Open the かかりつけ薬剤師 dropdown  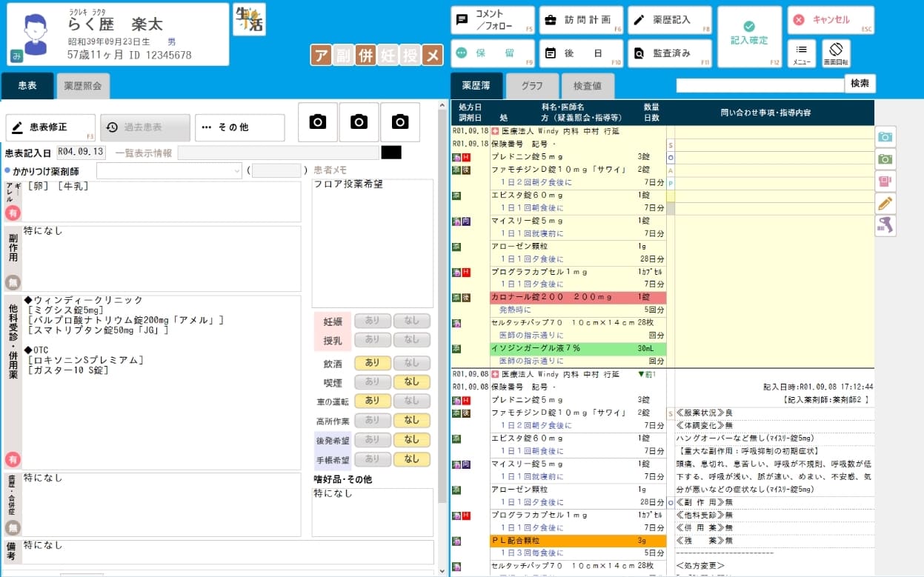[x=169, y=171]
